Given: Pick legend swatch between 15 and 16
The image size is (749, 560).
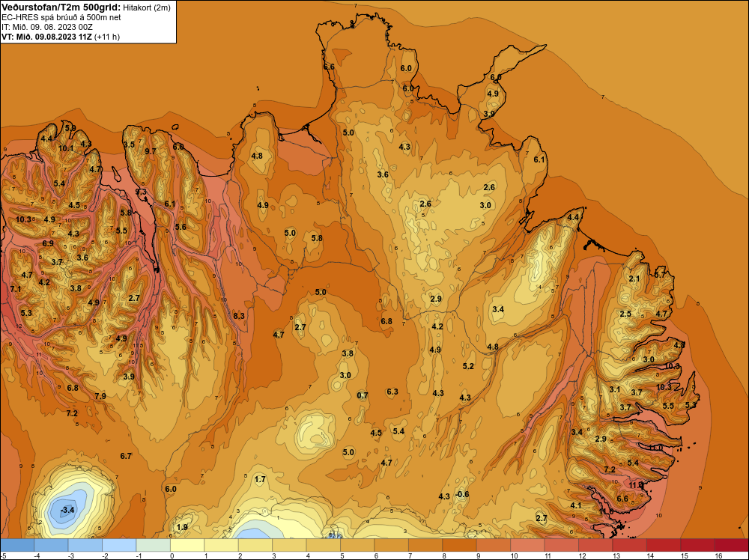Looking at the screenshot, I should click(698, 545).
